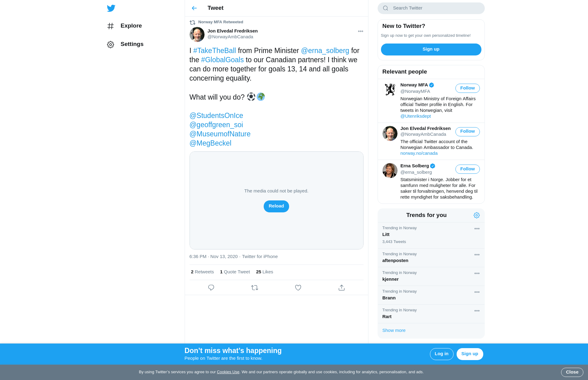
Task: Like the tweet with the heart icon
Action: [298, 287]
